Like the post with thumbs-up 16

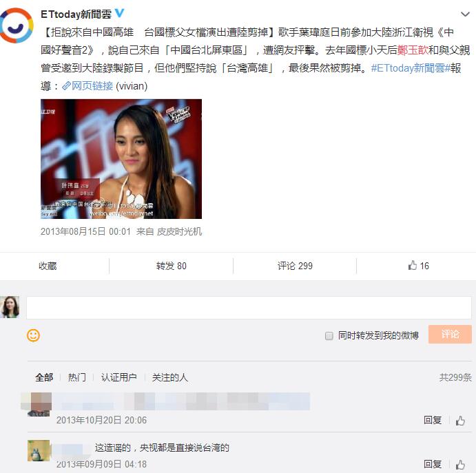pos(418,266)
